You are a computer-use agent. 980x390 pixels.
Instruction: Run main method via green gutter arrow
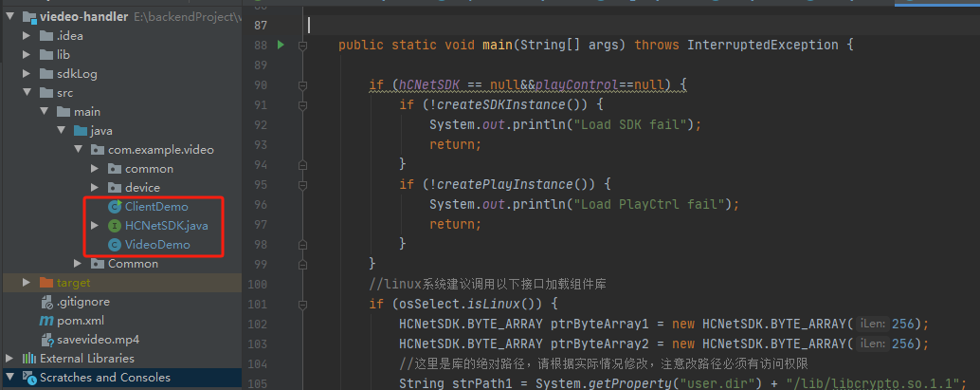[x=281, y=45]
